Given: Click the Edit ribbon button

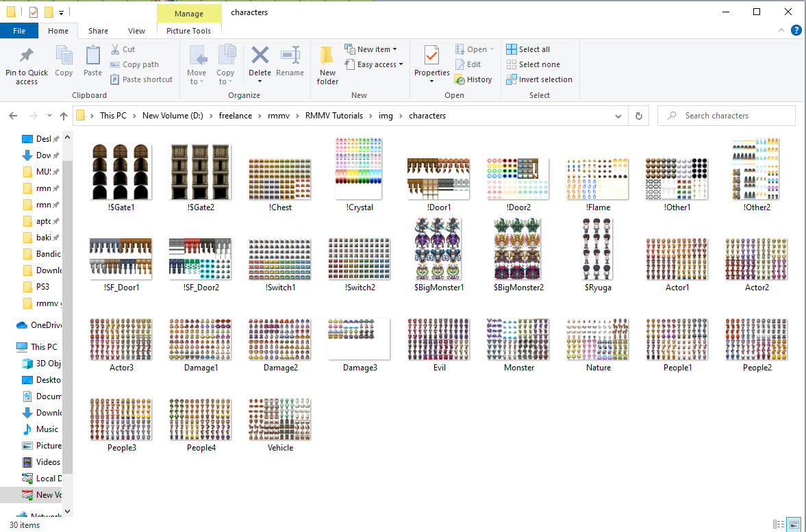Looking at the screenshot, I should [x=468, y=64].
